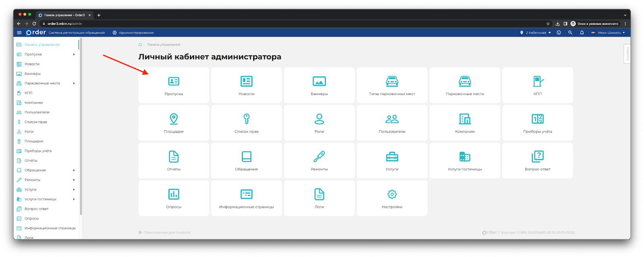Select Пользователи in the sidebar menu
644x257 pixels.
37,112
